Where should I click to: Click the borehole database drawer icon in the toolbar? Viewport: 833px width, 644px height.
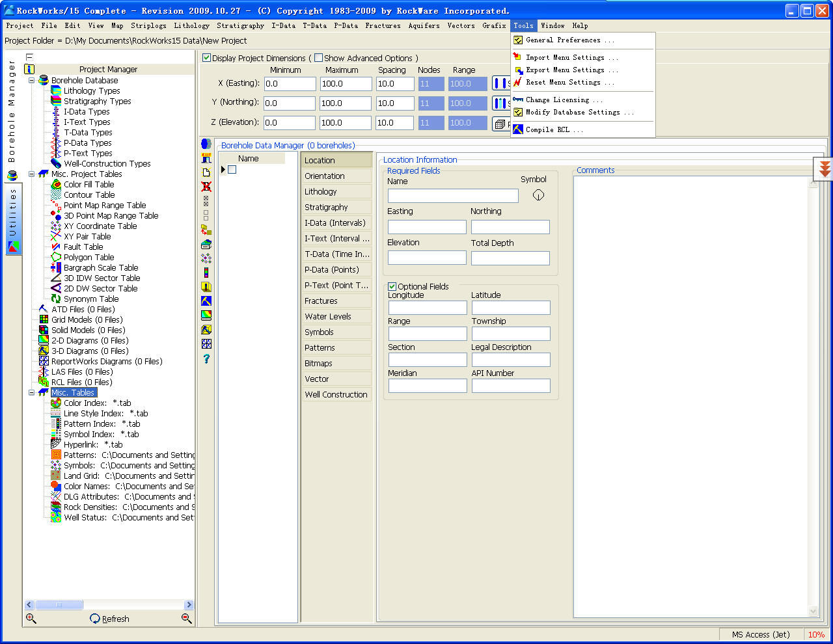206,244
